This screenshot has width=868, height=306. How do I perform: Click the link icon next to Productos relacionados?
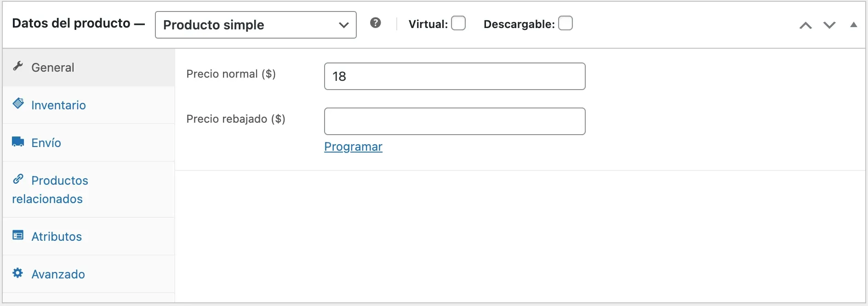click(x=18, y=178)
